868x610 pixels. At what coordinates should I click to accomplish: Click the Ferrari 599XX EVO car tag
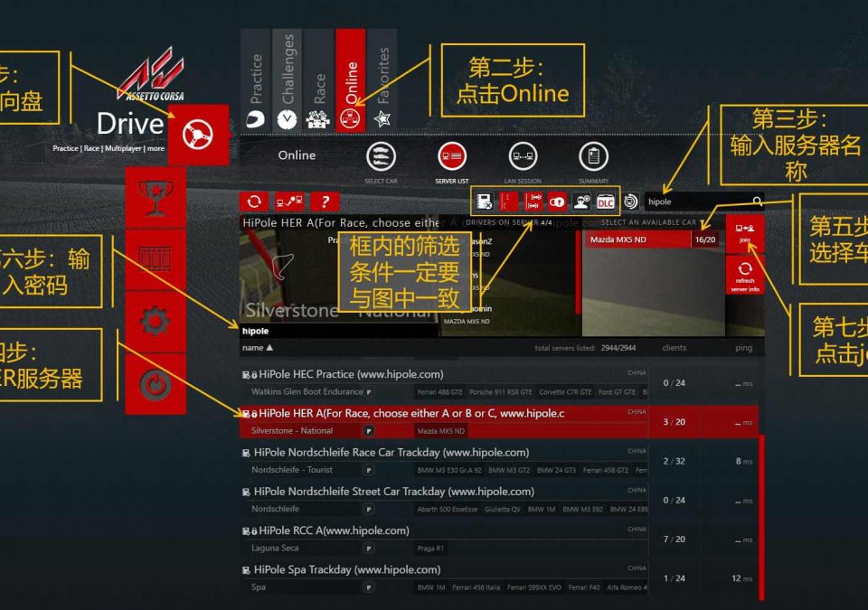(x=534, y=587)
